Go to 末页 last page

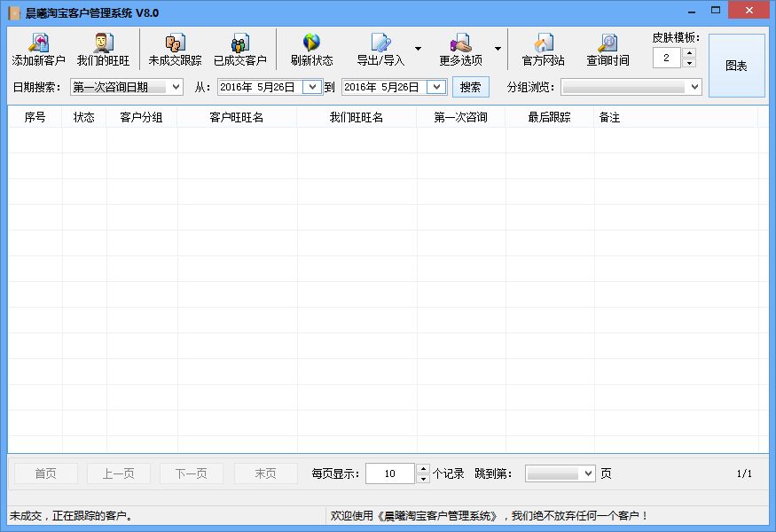click(265, 473)
